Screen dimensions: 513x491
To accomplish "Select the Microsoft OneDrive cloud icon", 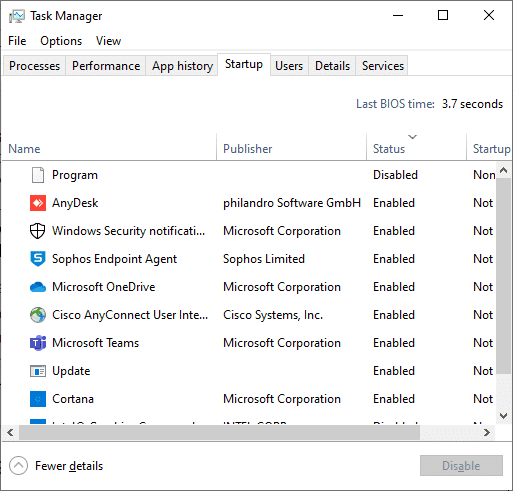I will click(38, 287).
